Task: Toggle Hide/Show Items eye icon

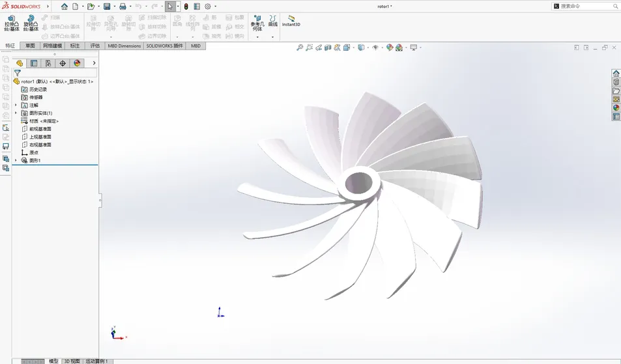Action: pyautogui.click(x=377, y=48)
